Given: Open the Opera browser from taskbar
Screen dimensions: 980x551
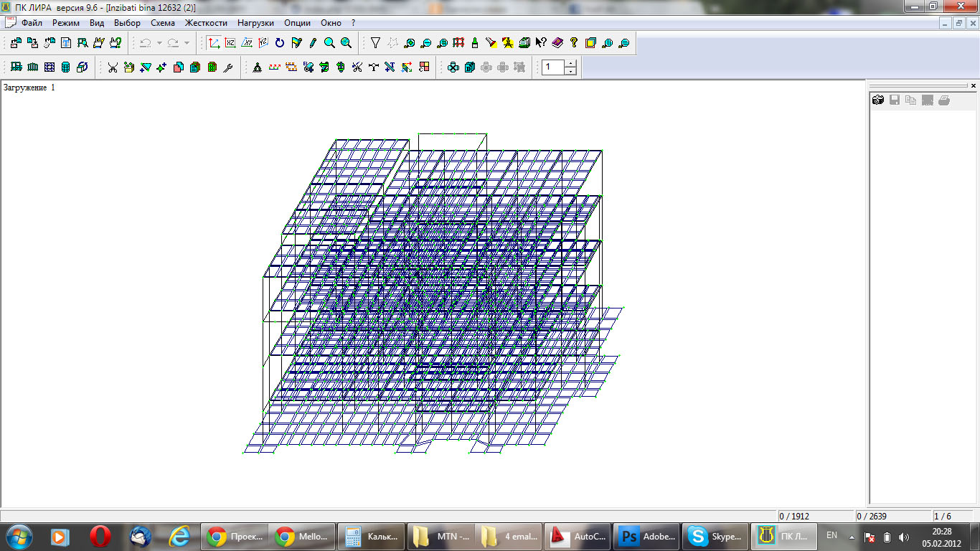Looking at the screenshot, I should 100,536.
